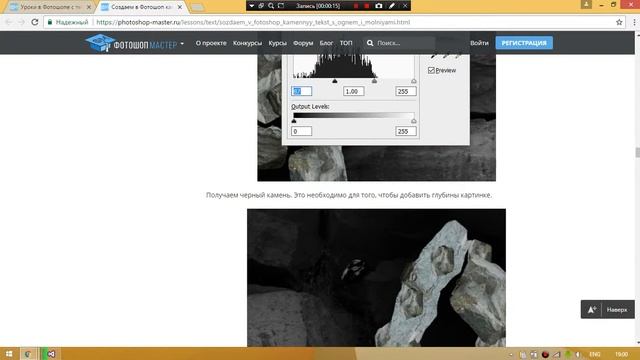This screenshot has width=640, height=360.
Task: Open the Chrome three-dot menu
Action: click(x=634, y=22)
